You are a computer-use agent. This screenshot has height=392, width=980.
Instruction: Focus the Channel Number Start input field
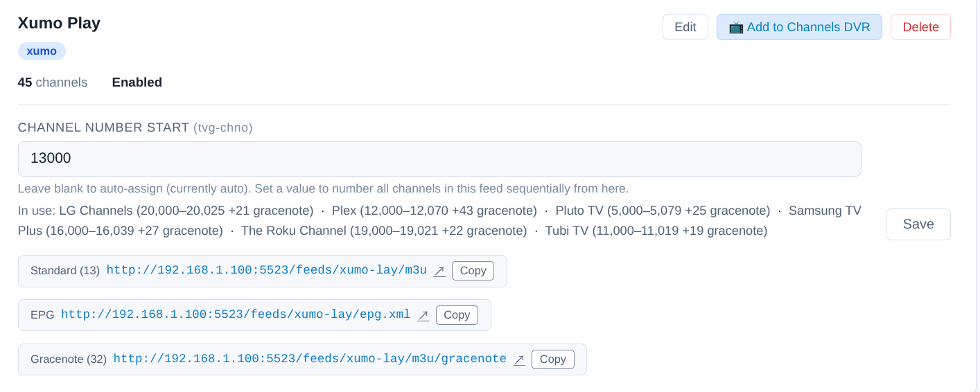pos(439,159)
